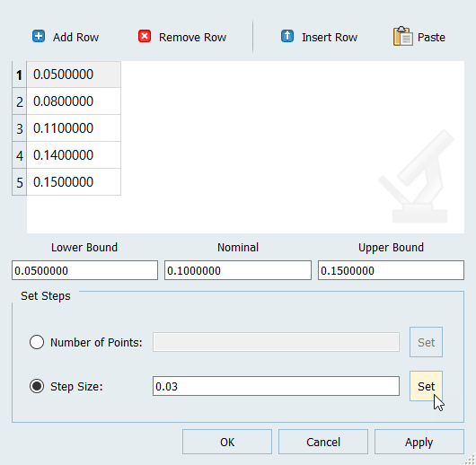The height and width of the screenshot is (465, 476).
Task: Select the cell containing 0.1400000
Action: click(74, 155)
